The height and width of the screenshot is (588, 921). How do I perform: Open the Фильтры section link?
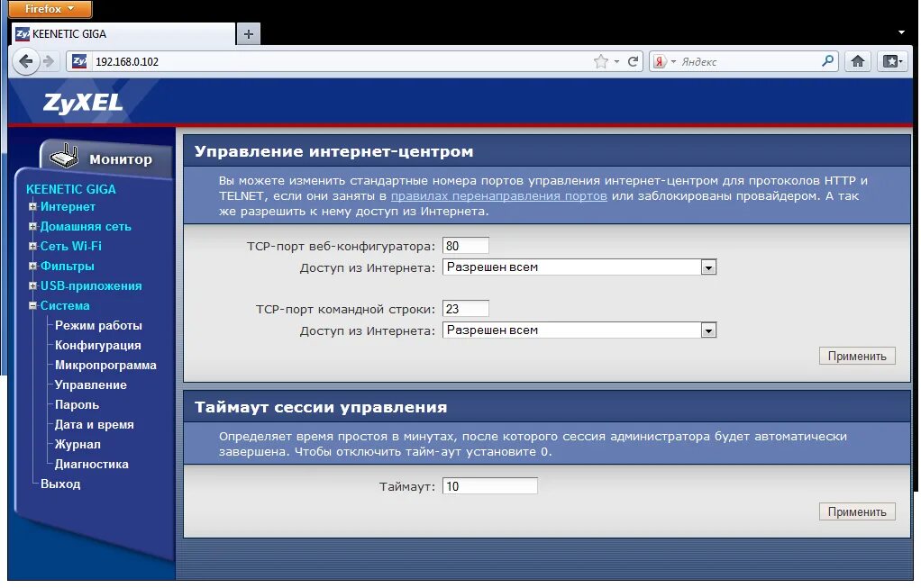[x=67, y=267]
